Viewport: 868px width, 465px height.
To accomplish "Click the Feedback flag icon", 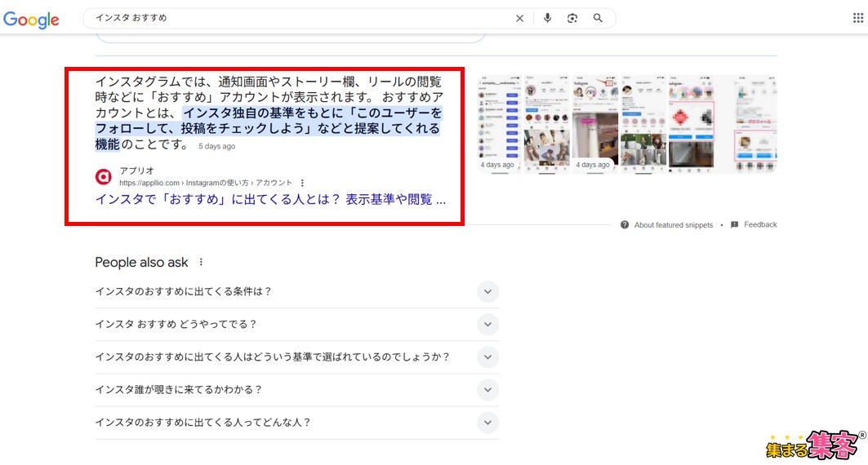I will click(x=735, y=224).
